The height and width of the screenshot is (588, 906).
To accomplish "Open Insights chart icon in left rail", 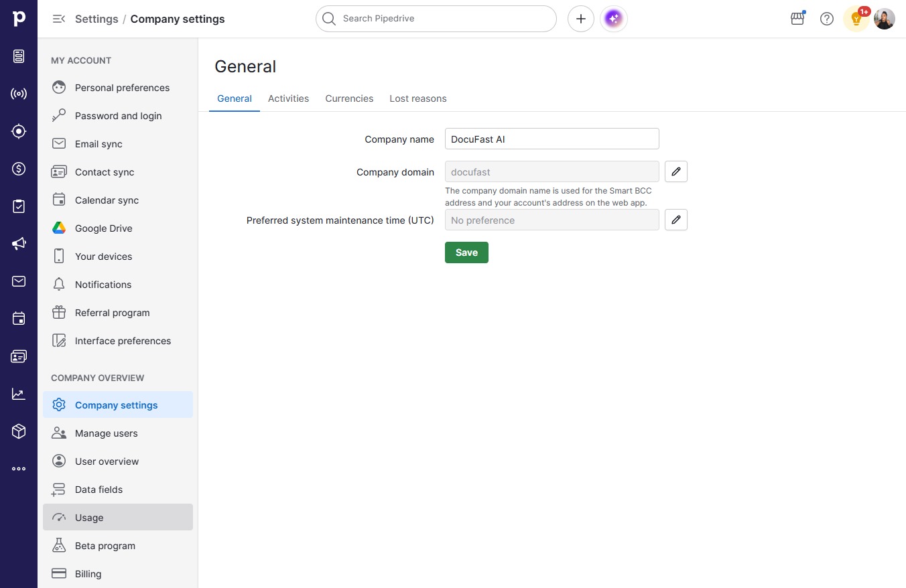I will [19, 394].
